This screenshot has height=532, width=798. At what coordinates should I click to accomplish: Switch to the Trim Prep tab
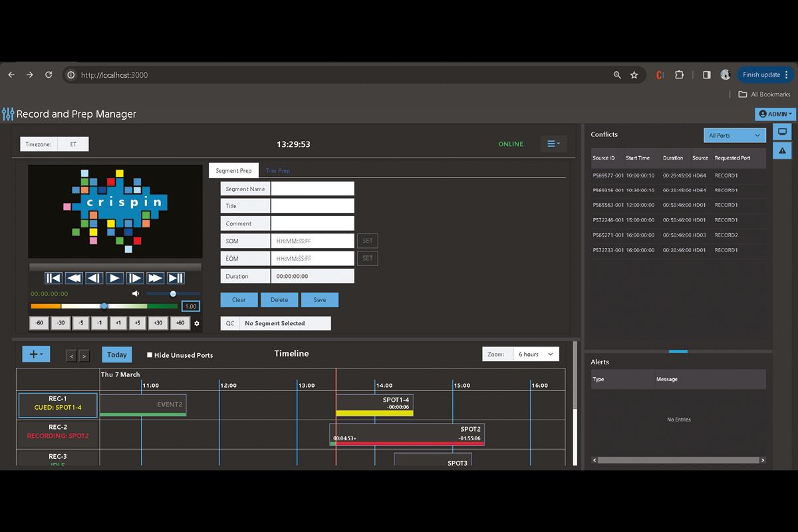tap(277, 171)
